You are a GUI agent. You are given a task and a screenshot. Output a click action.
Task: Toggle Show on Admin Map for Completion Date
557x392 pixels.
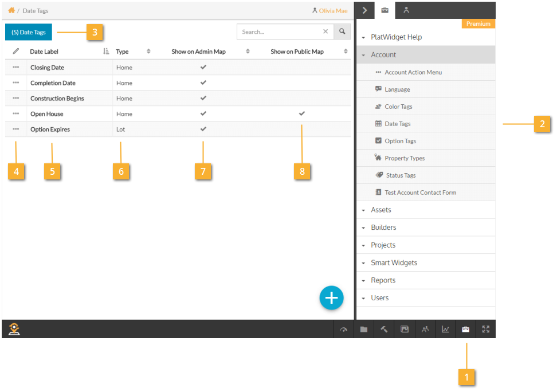pyautogui.click(x=203, y=83)
